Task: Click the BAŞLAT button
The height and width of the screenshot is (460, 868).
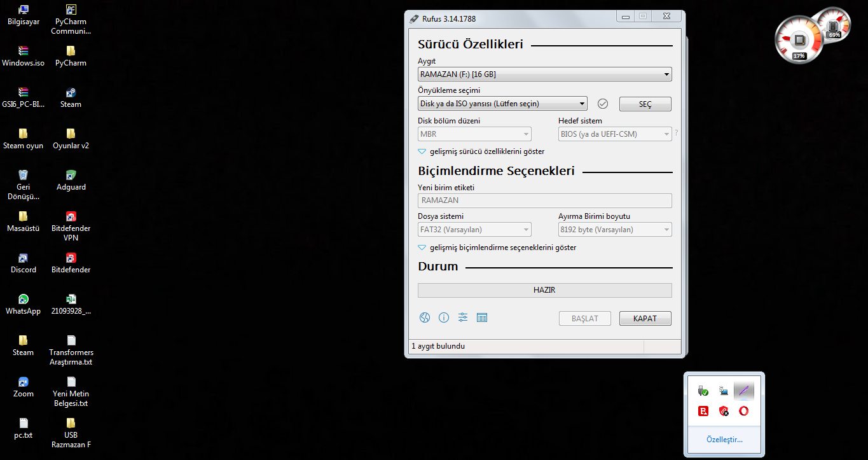Action: click(x=585, y=318)
